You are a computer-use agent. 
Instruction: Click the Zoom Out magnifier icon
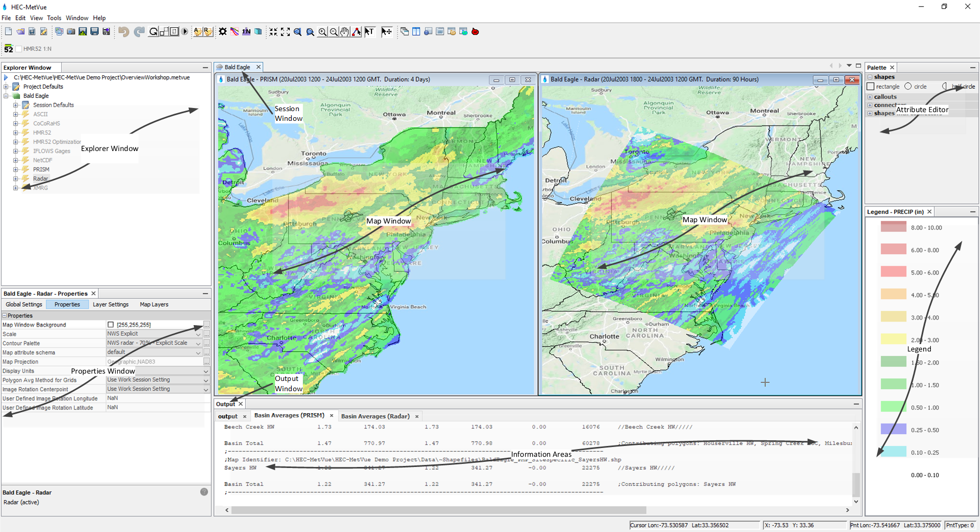[x=334, y=32]
